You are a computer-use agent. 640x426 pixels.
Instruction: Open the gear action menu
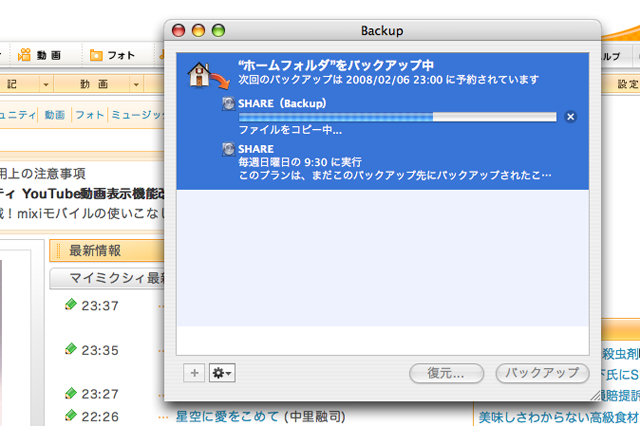tap(222, 373)
